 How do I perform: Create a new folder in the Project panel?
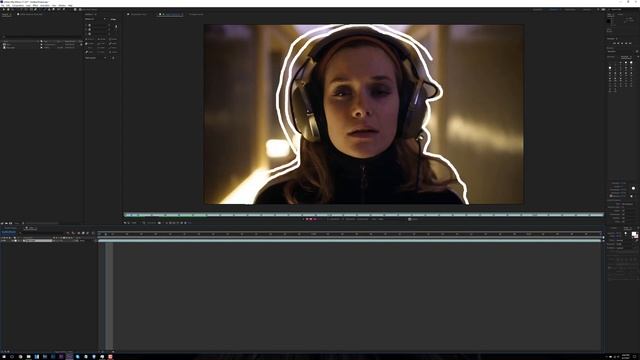coord(6,223)
